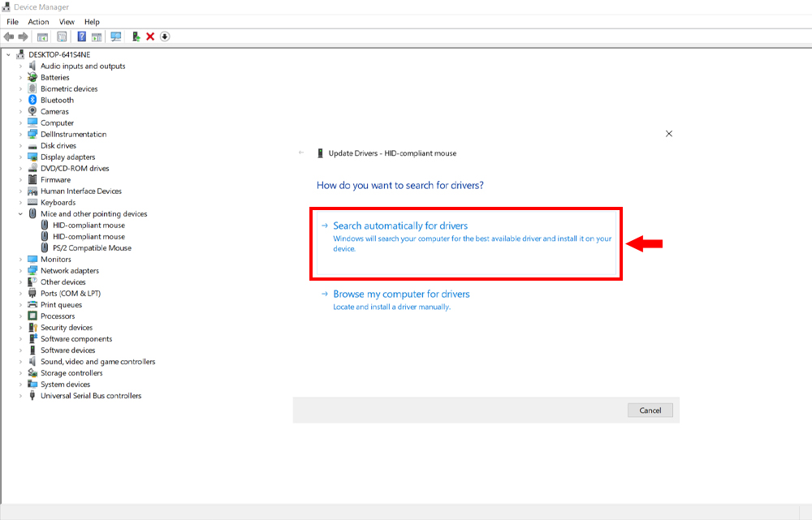
Task: Click the blue question mark Help icon
Action: point(82,37)
